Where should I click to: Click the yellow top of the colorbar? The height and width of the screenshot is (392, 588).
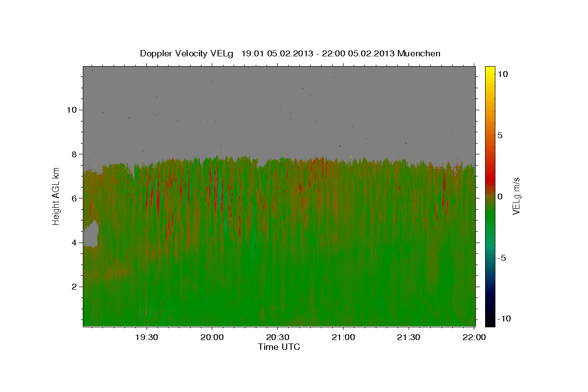[490, 71]
